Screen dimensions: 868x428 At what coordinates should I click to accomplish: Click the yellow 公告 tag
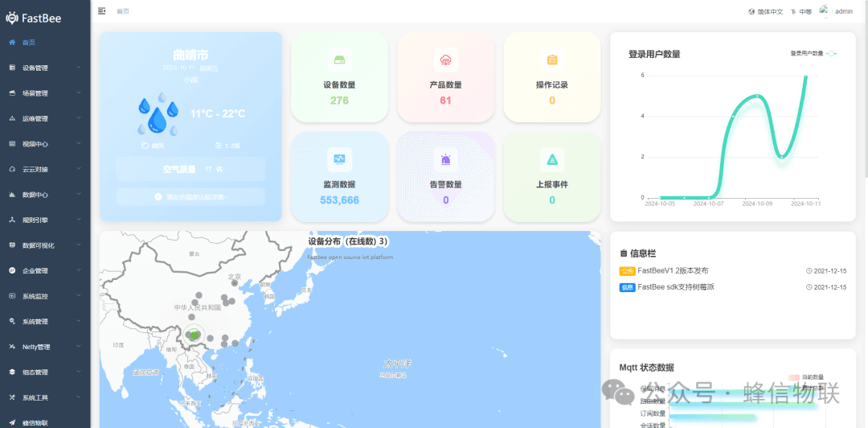click(x=627, y=272)
